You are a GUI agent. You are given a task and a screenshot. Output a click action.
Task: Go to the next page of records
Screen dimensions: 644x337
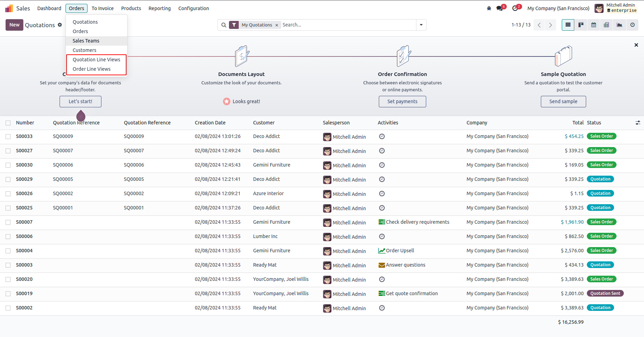click(x=550, y=25)
